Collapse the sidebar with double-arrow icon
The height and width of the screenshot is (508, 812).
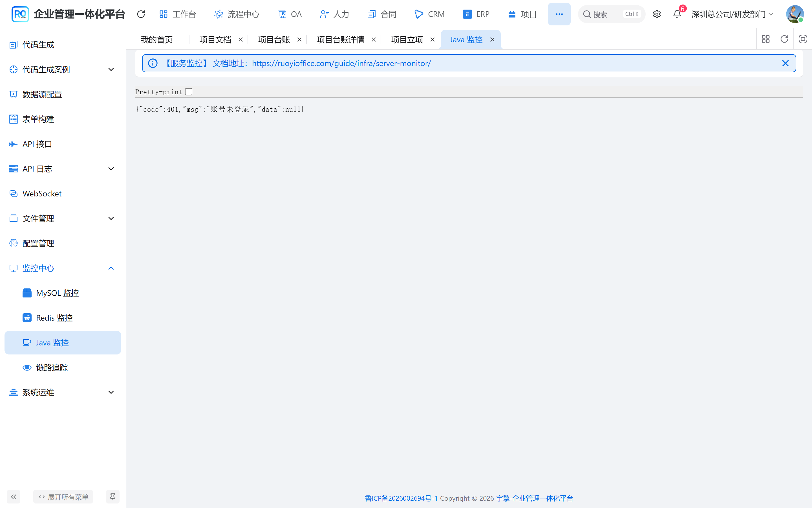[x=14, y=497]
